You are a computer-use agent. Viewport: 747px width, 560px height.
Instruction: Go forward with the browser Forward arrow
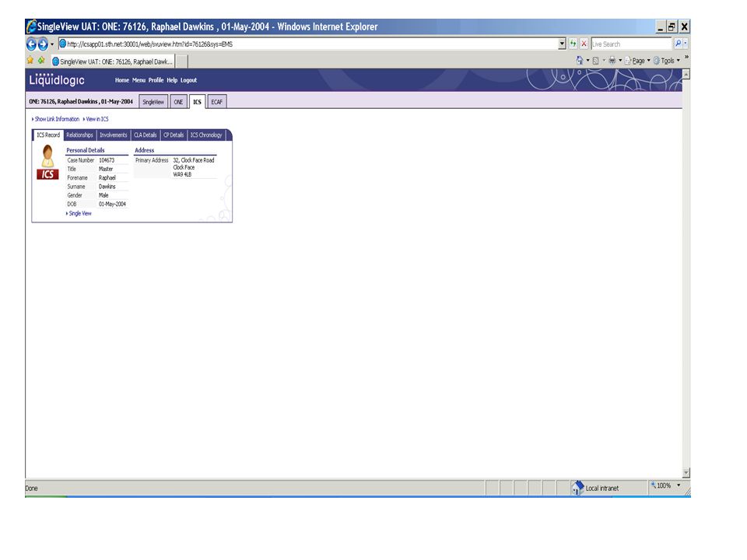tap(42, 44)
